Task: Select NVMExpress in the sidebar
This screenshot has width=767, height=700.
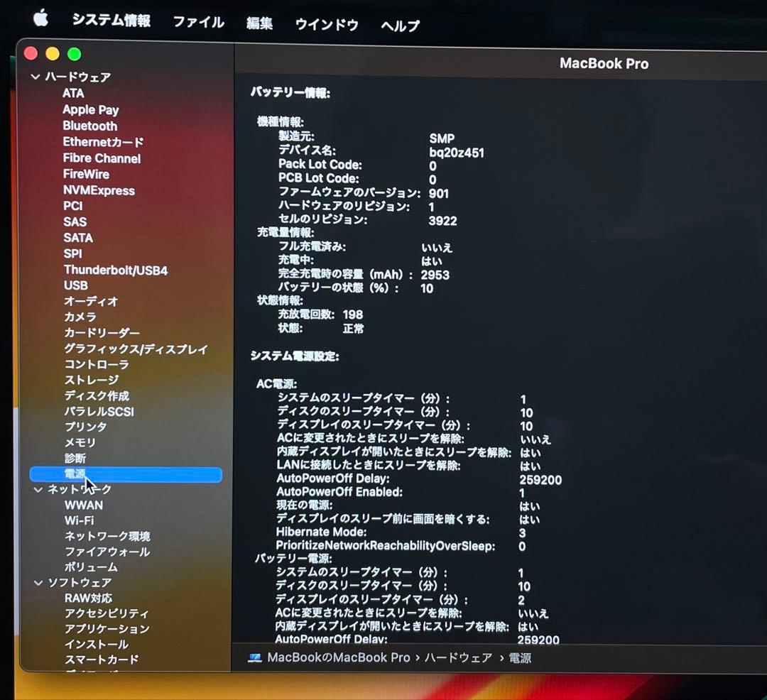Action: [x=99, y=191]
